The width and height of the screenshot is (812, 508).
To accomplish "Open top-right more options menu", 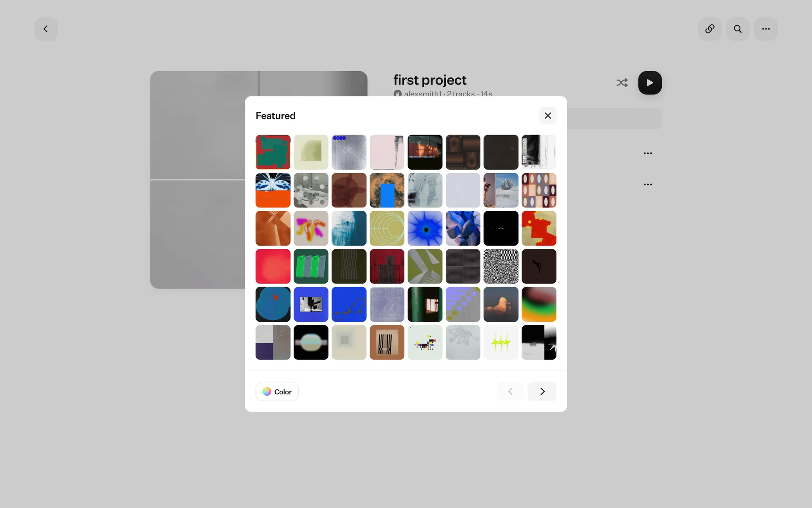I will coord(765,29).
